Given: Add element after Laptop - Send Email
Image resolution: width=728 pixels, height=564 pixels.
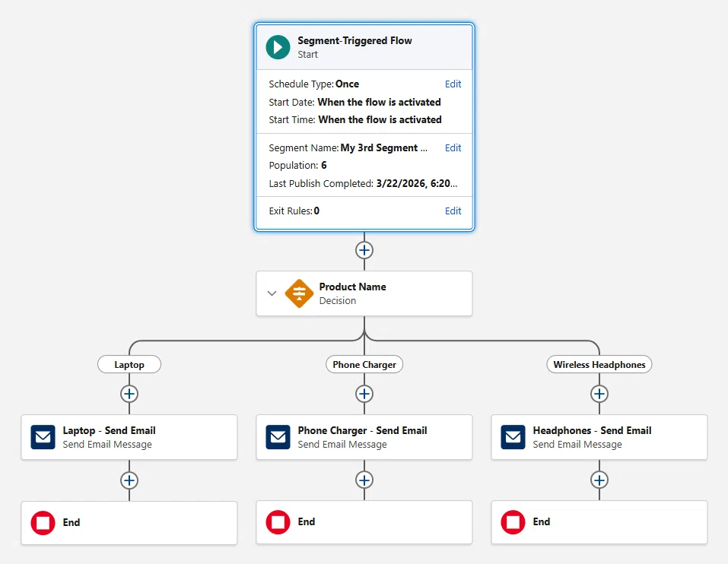Looking at the screenshot, I should click(129, 480).
